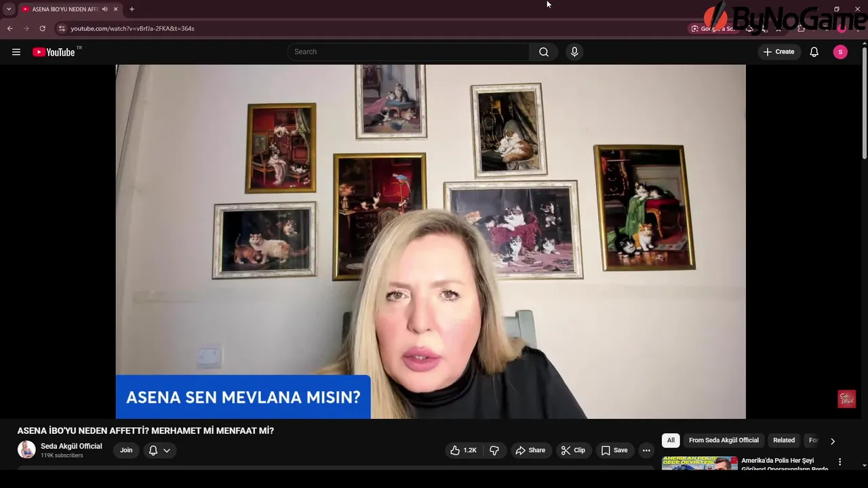Select the Related filter chip
The image size is (868, 488).
click(x=784, y=441)
